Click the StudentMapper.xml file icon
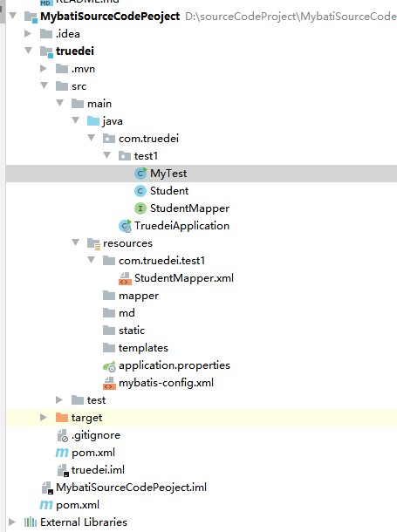 click(125, 278)
